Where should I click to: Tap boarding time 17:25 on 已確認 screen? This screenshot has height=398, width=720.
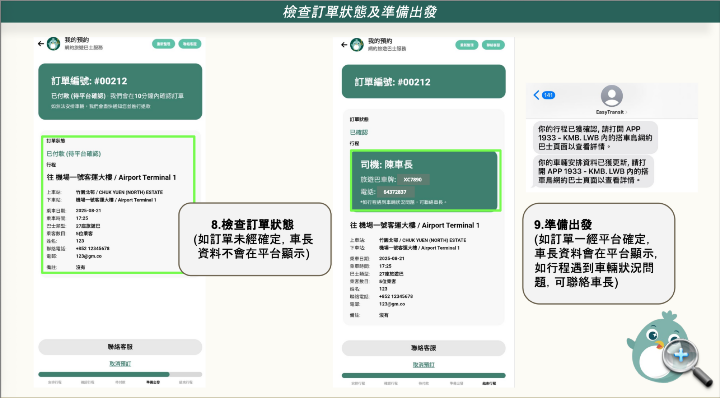pyautogui.click(x=385, y=266)
